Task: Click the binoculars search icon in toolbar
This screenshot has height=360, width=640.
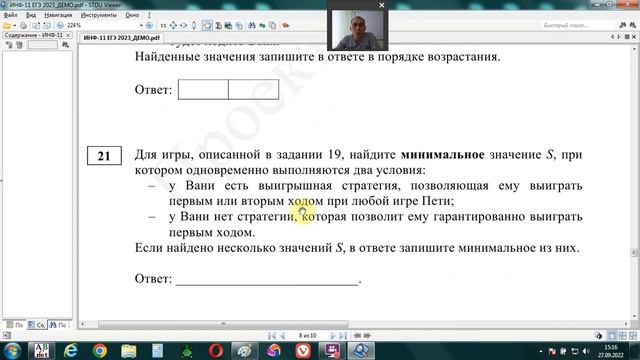Action: pos(252,25)
